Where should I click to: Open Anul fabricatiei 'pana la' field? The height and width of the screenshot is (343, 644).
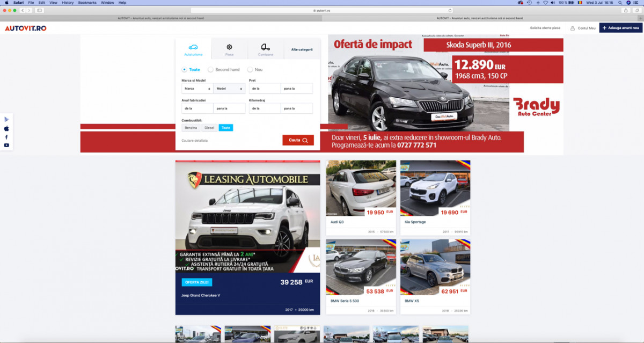(x=229, y=108)
